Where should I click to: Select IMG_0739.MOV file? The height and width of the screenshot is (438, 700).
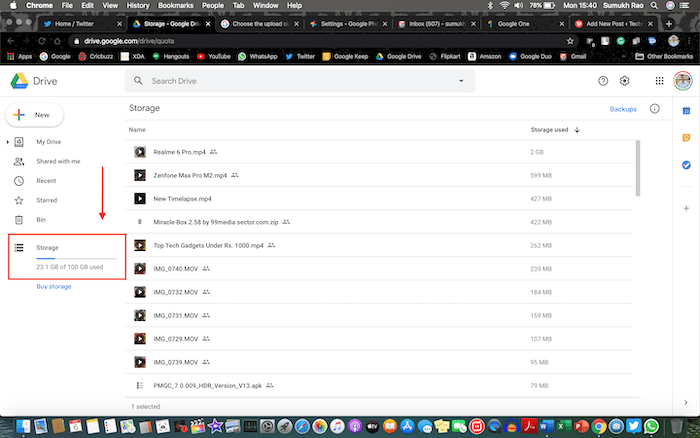pyautogui.click(x=379, y=362)
